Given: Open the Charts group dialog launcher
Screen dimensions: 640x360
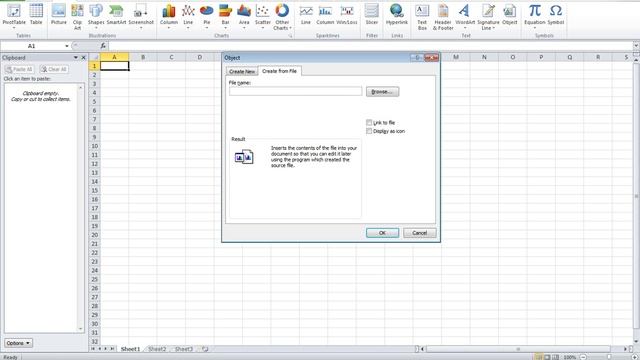Looking at the screenshot, I should 291,36.
